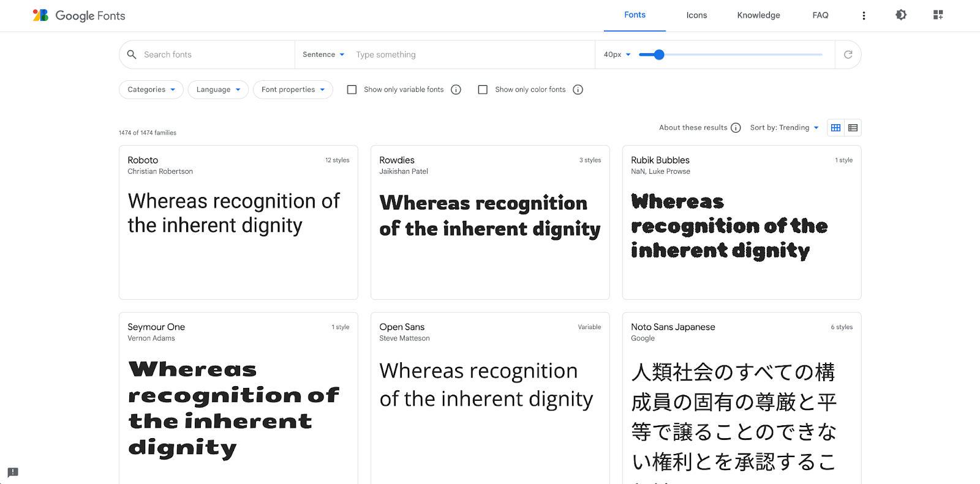Click the search magnifier icon

pos(132,54)
